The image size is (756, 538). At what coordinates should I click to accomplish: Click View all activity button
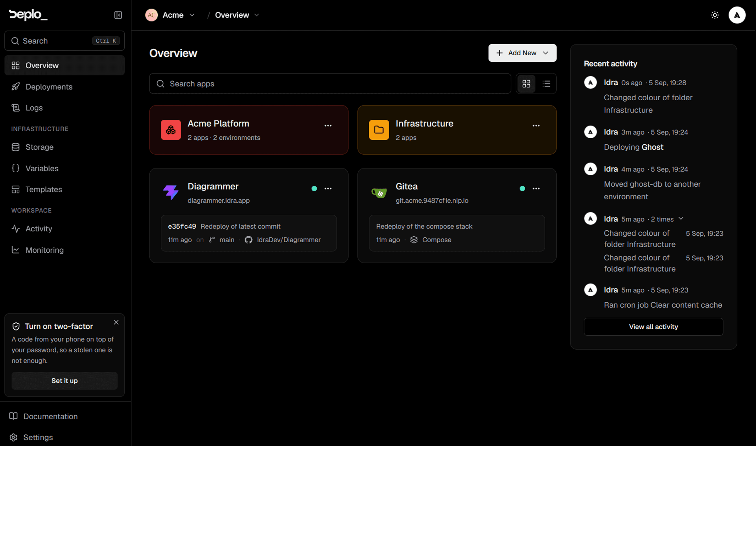click(653, 327)
